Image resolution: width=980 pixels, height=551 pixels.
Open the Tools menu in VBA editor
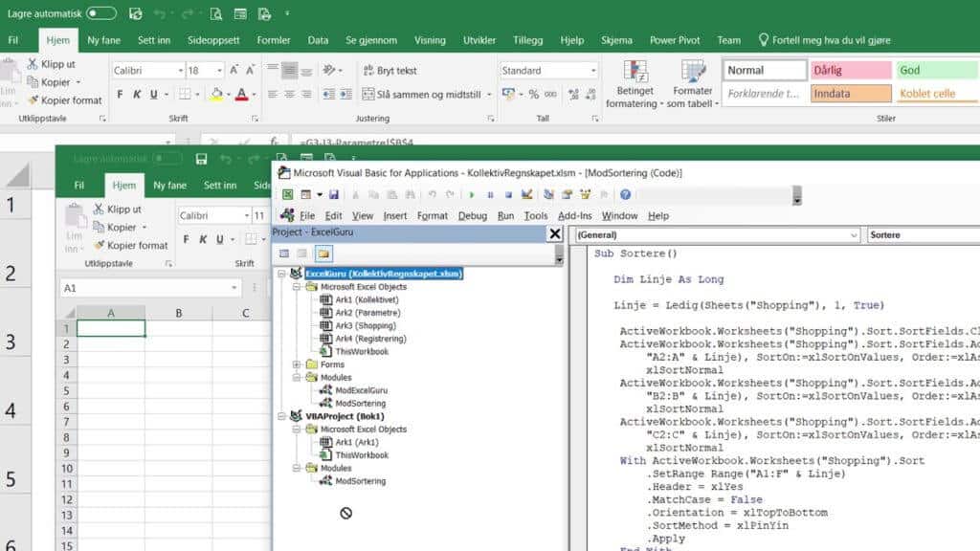point(536,215)
